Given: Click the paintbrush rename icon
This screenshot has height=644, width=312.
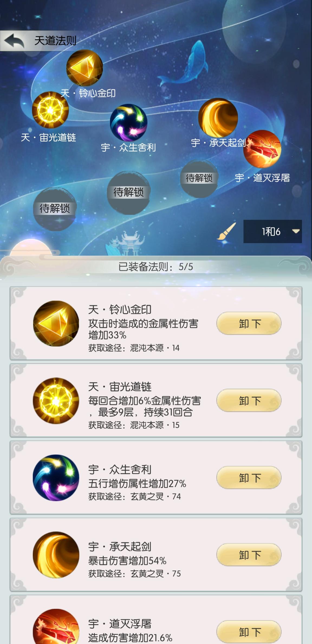Looking at the screenshot, I should [226, 231].
